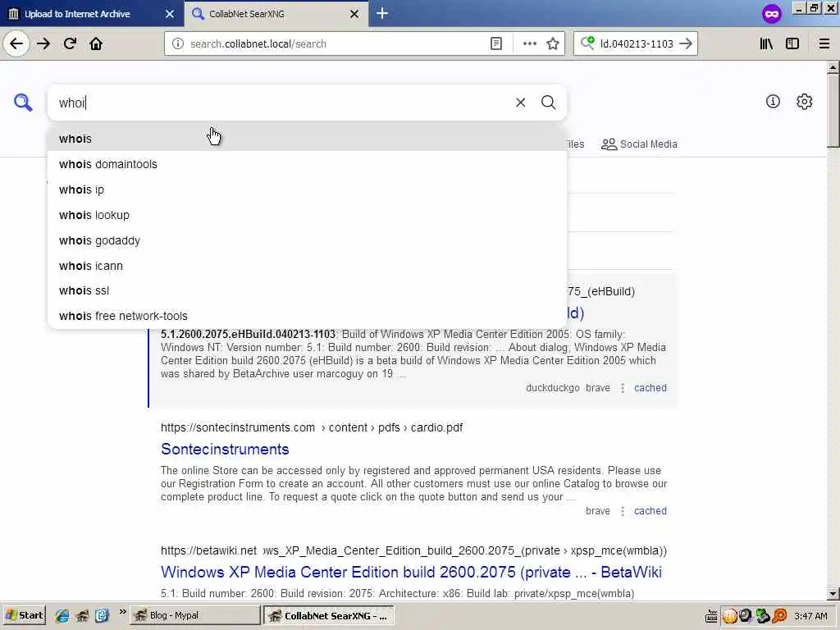Click the browser search bar text

click(637, 44)
